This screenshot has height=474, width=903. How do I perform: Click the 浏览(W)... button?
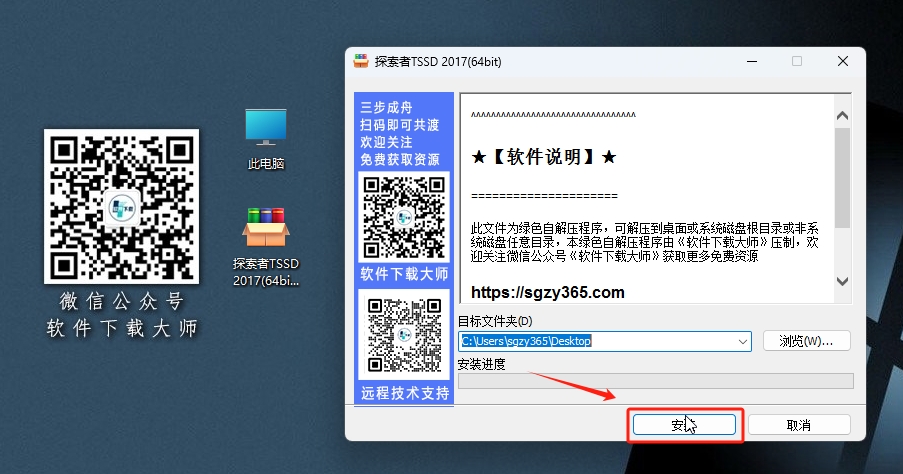point(806,341)
